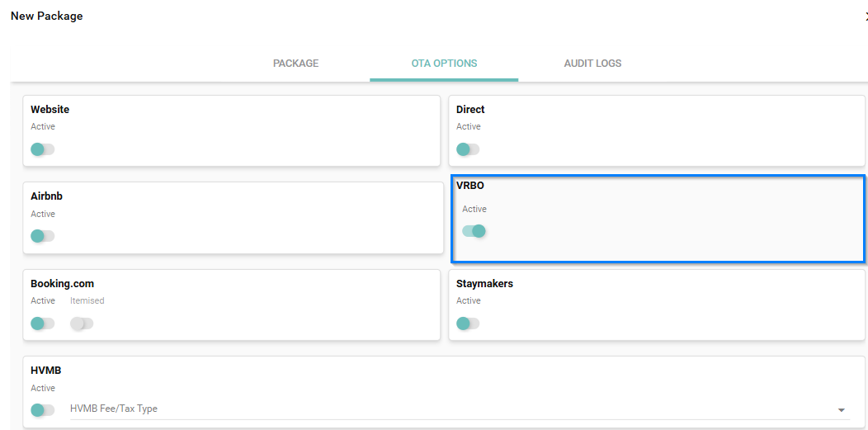Open the AUDIT LOGS tab
868x430 pixels.
(592, 64)
